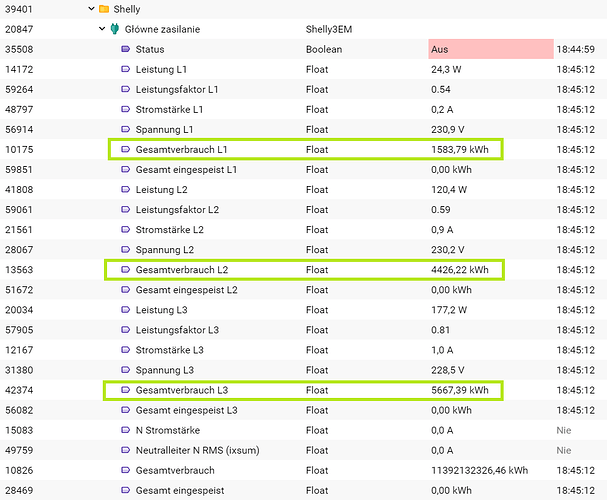Click the variable icon beside Stromstärke L2

pyautogui.click(x=125, y=229)
